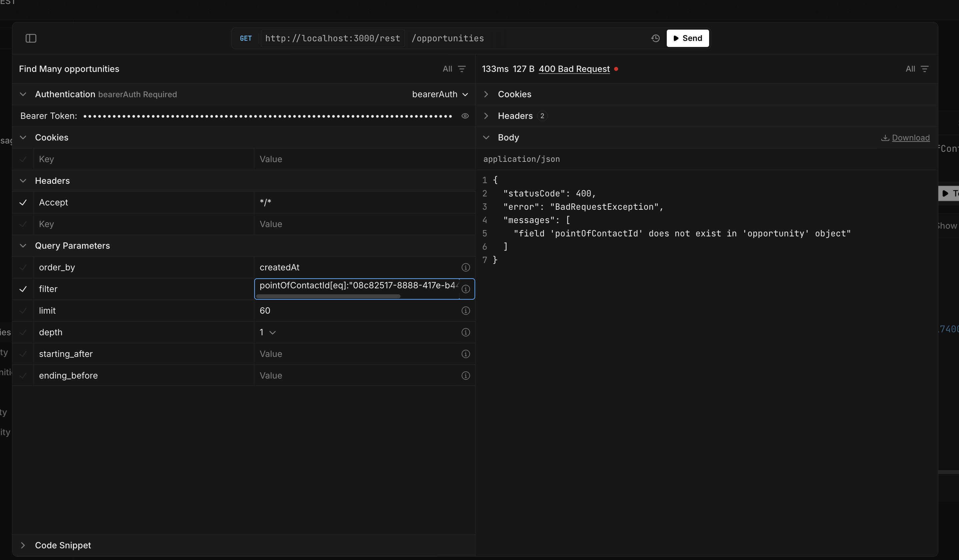Open the bearerAuth dropdown

point(440,94)
